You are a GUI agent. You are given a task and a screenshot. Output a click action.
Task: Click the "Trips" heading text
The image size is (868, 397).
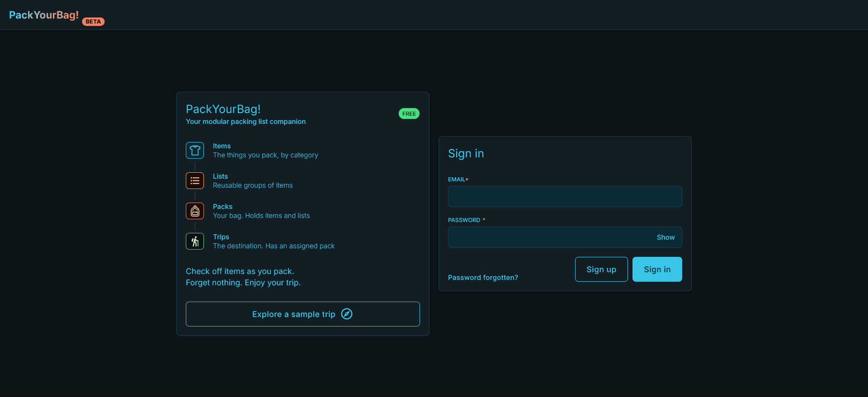[x=221, y=237]
